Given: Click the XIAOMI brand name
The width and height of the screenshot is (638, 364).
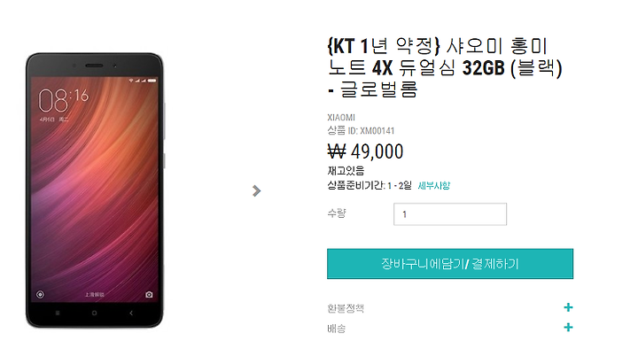Looking at the screenshot, I should (341, 118).
